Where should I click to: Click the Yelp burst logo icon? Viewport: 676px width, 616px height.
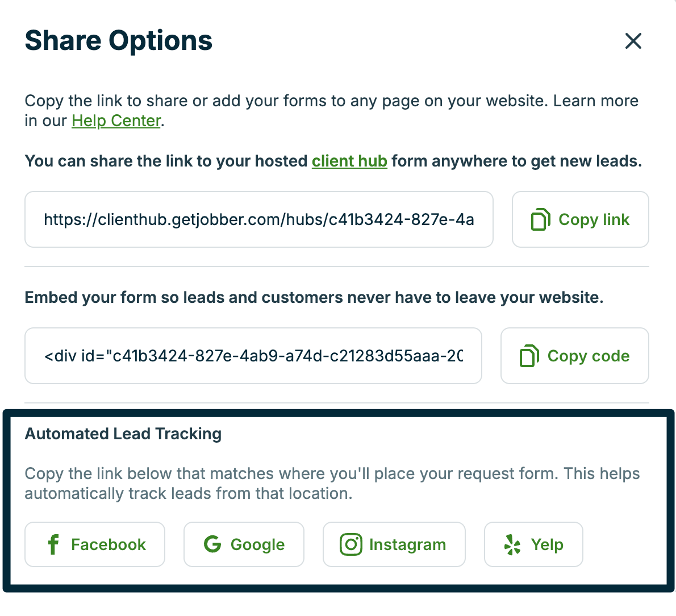pos(512,544)
